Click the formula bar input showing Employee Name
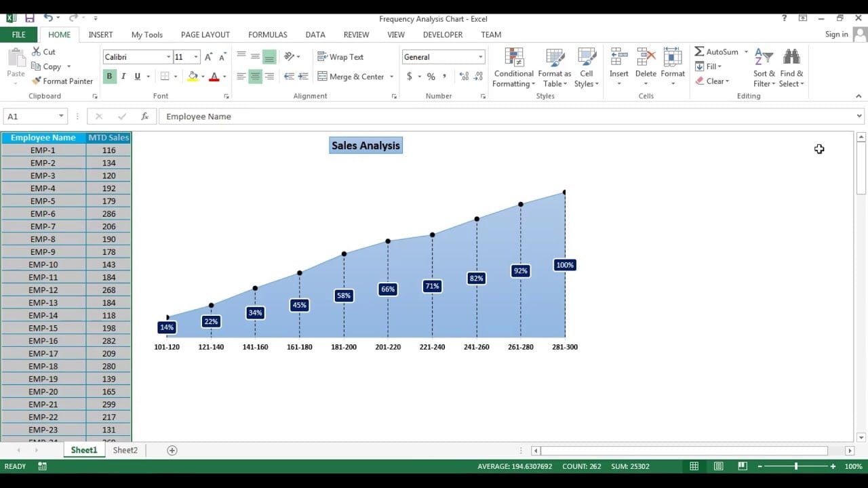Viewport: 868px width, 488px height. (506, 117)
